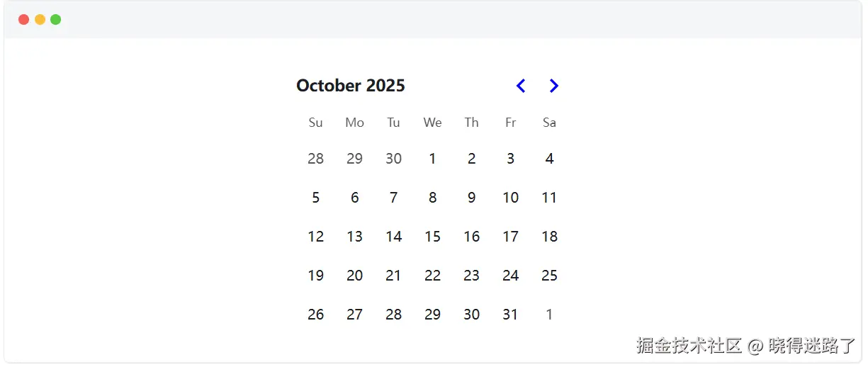The height and width of the screenshot is (367, 868).
Task: Choose September 30 from previous month
Action: click(393, 159)
